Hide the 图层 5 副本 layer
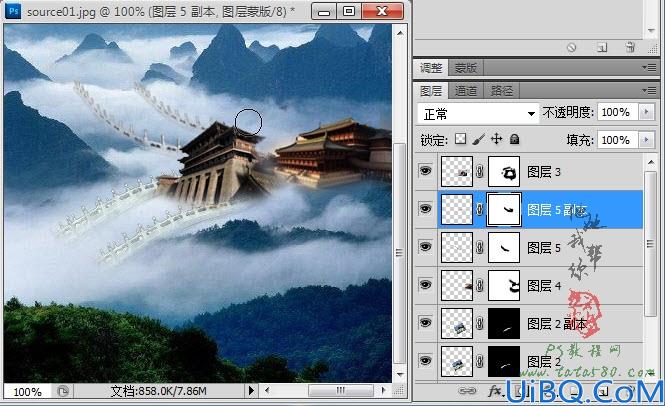 click(425, 209)
